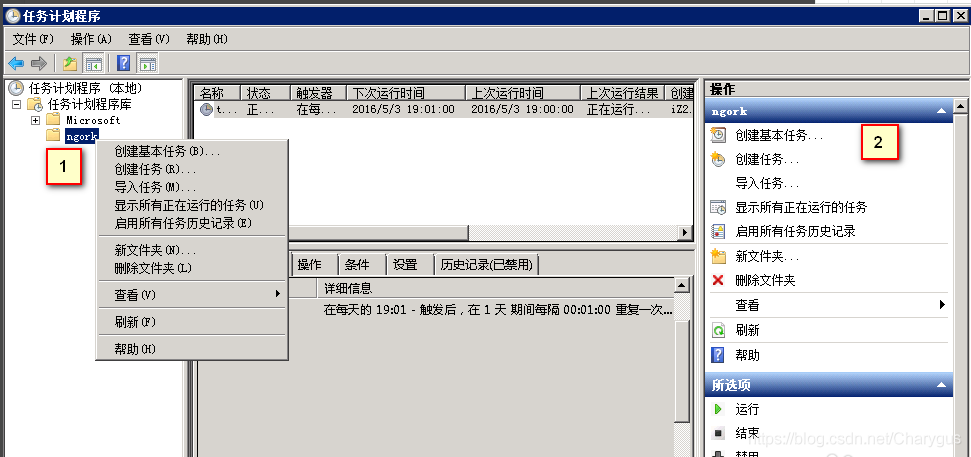Choose 帮助(H) from context menu
Screen dimensions: 971x457
(192, 349)
